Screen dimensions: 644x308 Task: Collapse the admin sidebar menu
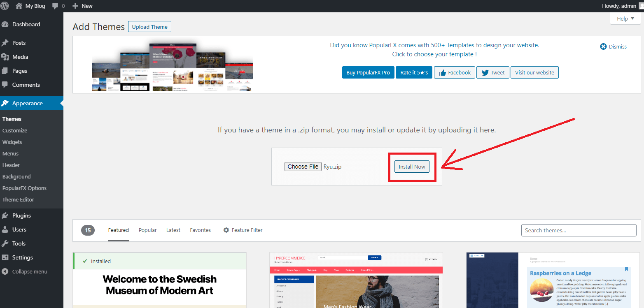29,271
